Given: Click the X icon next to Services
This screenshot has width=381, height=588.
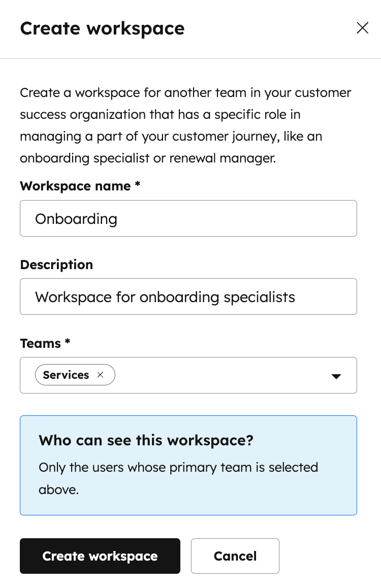Looking at the screenshot, I should pyautogui.click(x=101, y=375).
